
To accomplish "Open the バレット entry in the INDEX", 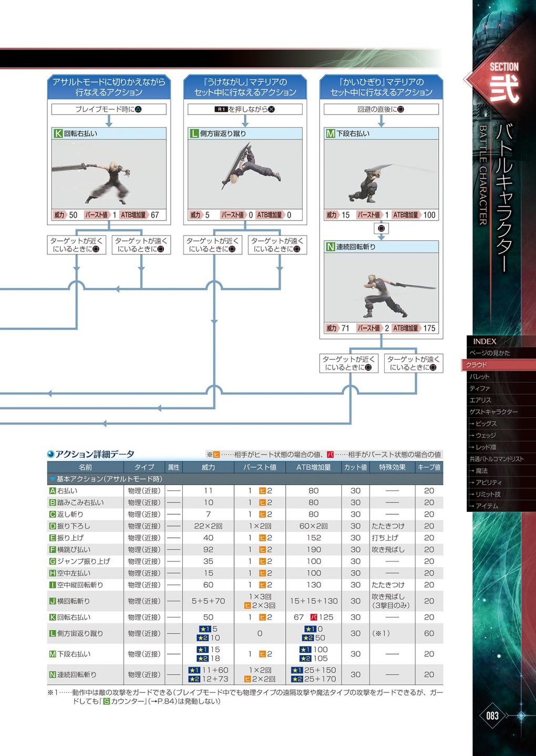I will click(479, 376).
